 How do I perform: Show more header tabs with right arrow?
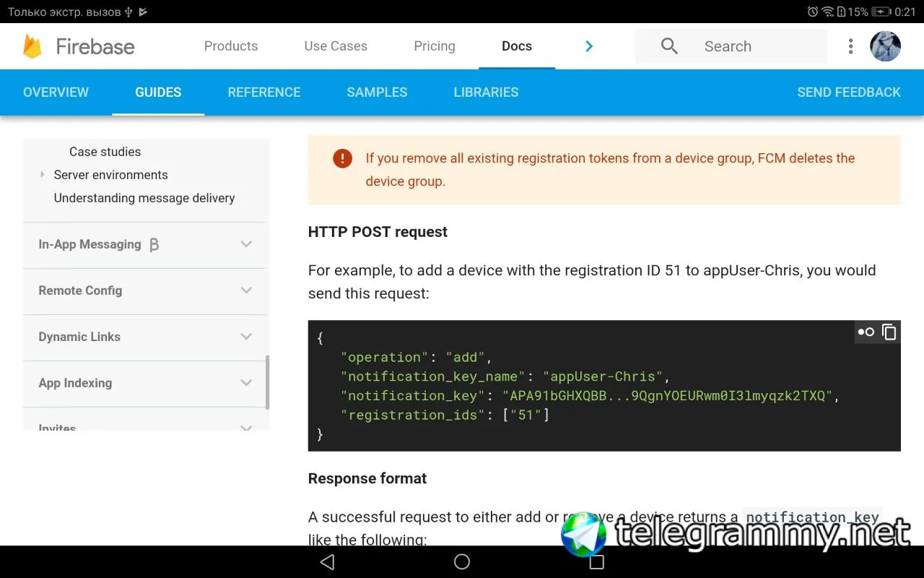click(589, 46)
